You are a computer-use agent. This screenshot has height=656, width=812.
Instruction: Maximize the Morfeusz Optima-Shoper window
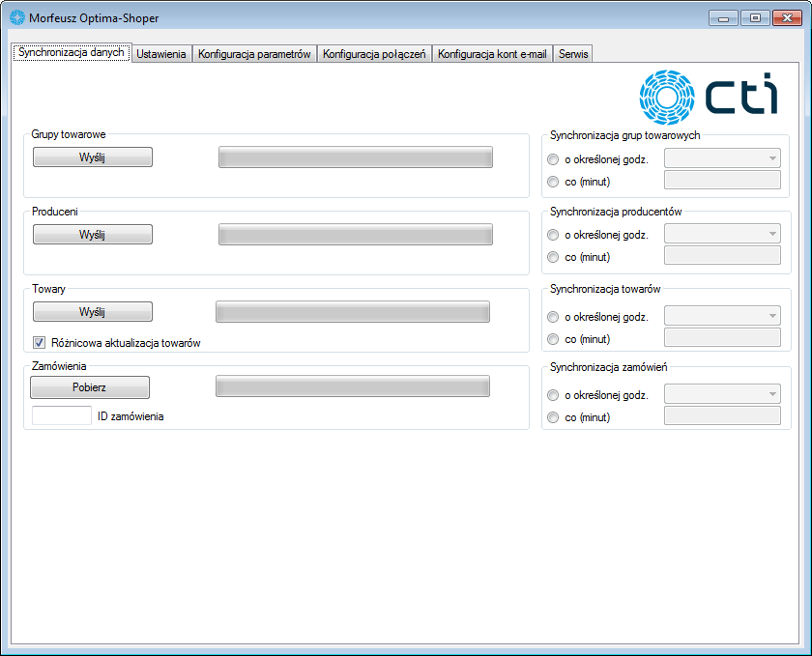755,18
